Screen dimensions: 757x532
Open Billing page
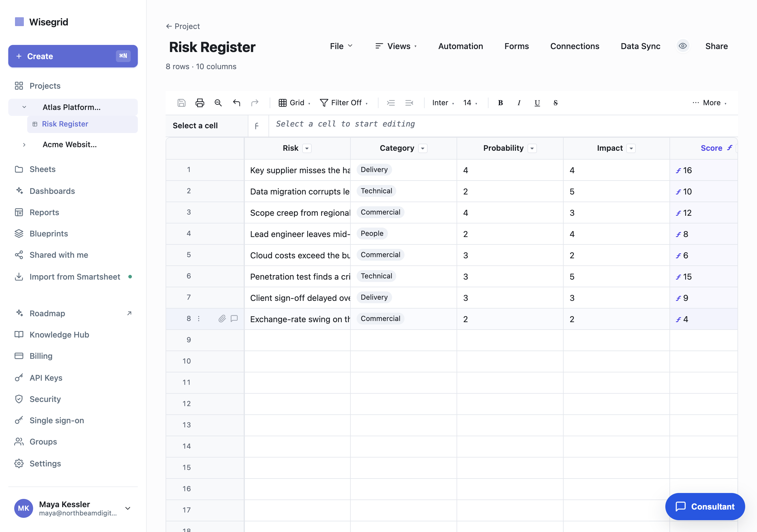point(73,356)
